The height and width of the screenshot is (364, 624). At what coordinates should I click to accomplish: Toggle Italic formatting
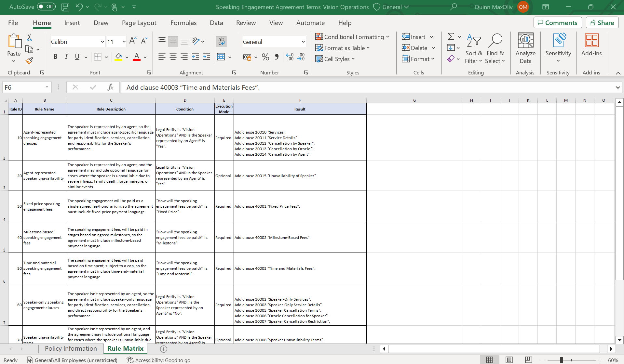(66, 57)
